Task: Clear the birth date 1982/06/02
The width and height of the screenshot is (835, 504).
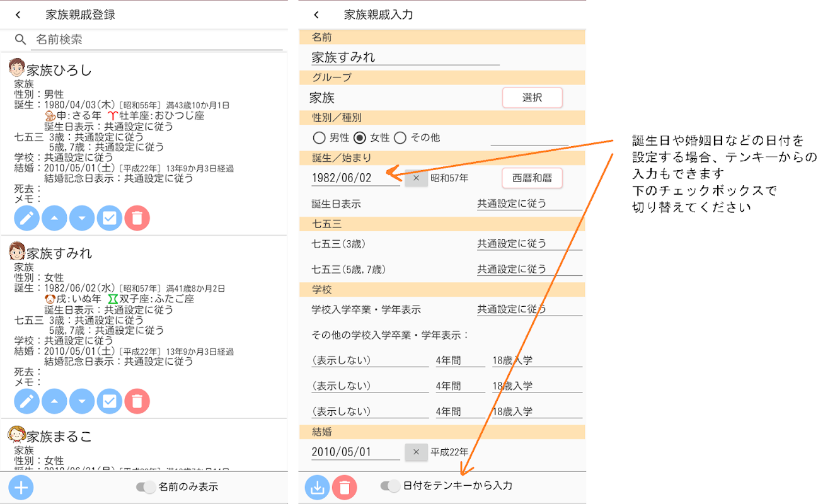Action: 416,178
